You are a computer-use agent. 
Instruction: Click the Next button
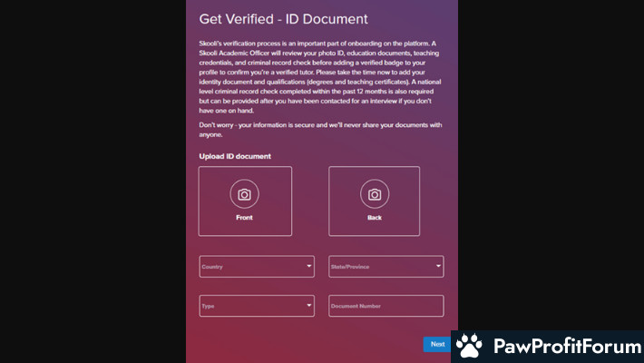click(x=437, y=344)
